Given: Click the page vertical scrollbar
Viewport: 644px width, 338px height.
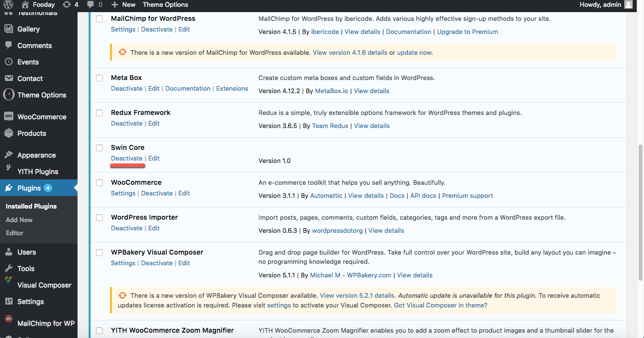Looking at the screenshot, I should [640, 213].
